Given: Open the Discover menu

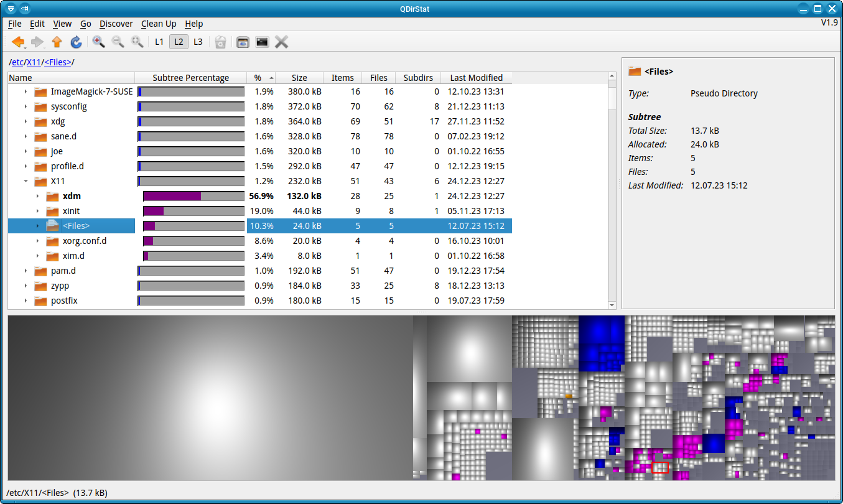Looking at the screenshot, I should coord(116,24).
